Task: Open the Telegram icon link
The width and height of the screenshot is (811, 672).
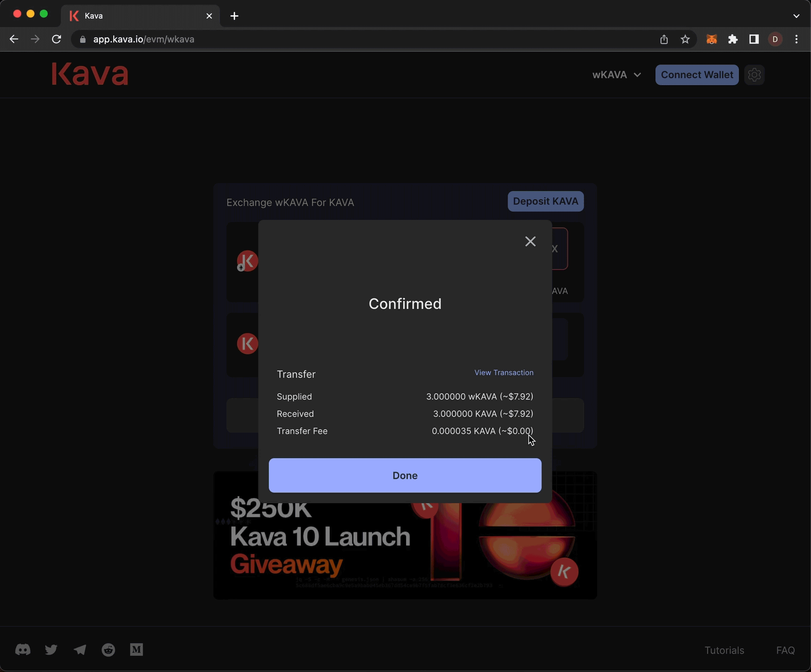Action: 80,650
